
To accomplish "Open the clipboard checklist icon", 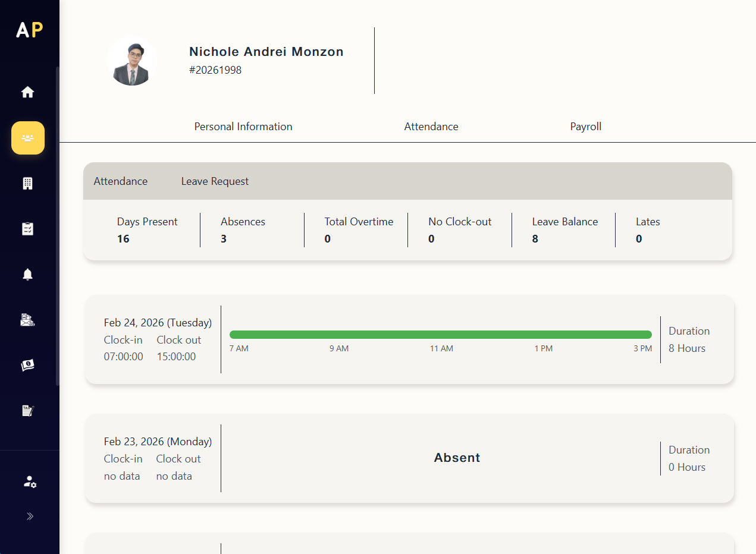I will [28, 229].
